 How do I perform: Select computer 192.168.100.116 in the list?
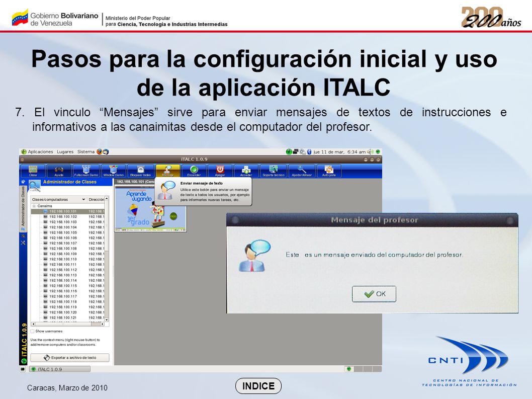pyautogui.click(x=68, y=291)
